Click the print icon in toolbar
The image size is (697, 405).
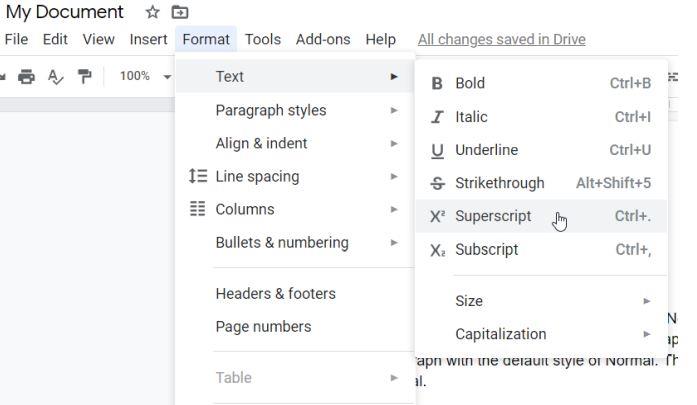point(27,76)
